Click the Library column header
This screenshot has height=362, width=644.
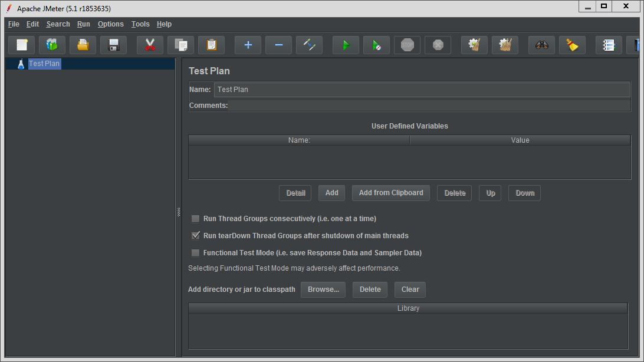(x=408, y=308)
